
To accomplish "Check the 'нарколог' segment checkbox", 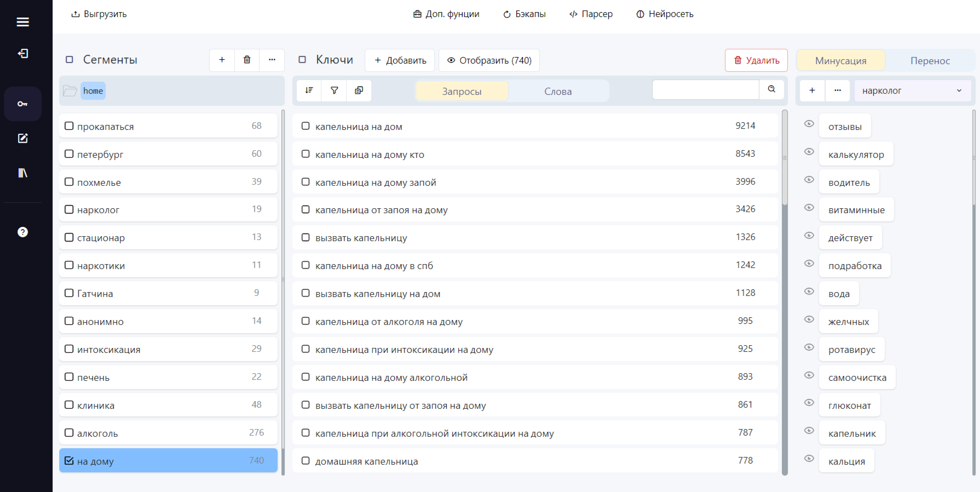I will 69,209.
